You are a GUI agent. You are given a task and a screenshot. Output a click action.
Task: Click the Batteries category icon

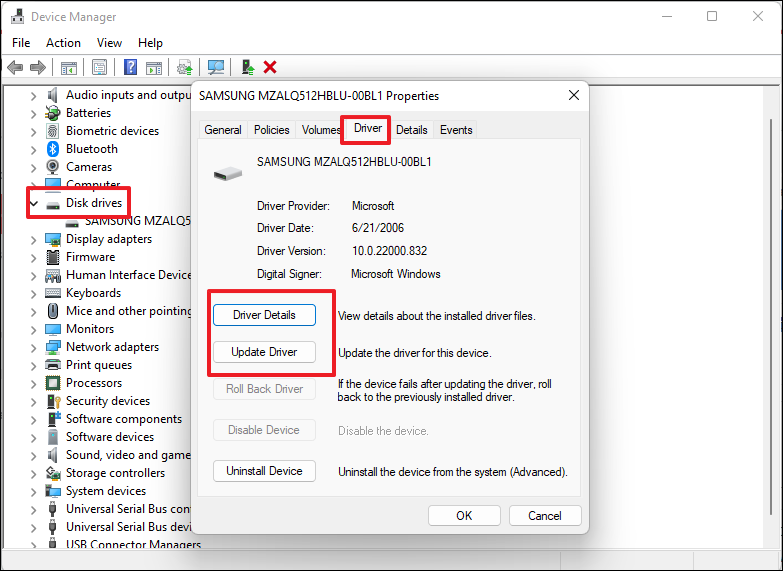click(52, 113)
